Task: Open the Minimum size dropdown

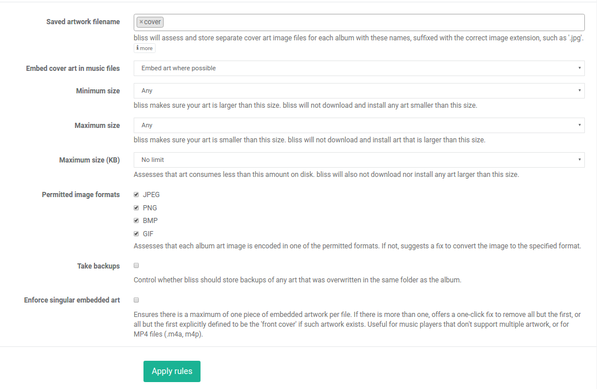Action: pyautogui.click(x=359, y=91)
